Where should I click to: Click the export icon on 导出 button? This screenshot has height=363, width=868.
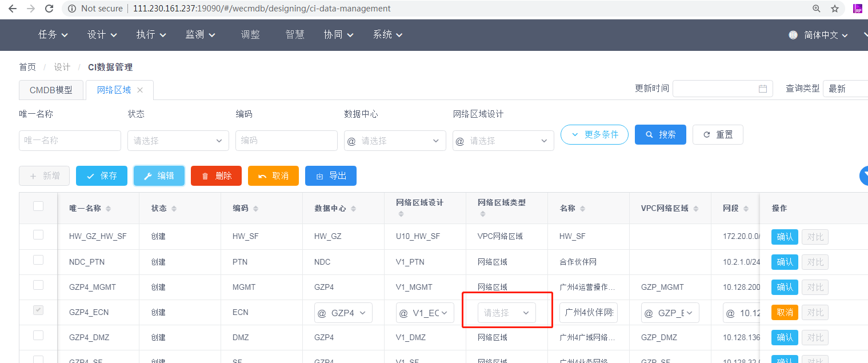click(x=321, y=175)
